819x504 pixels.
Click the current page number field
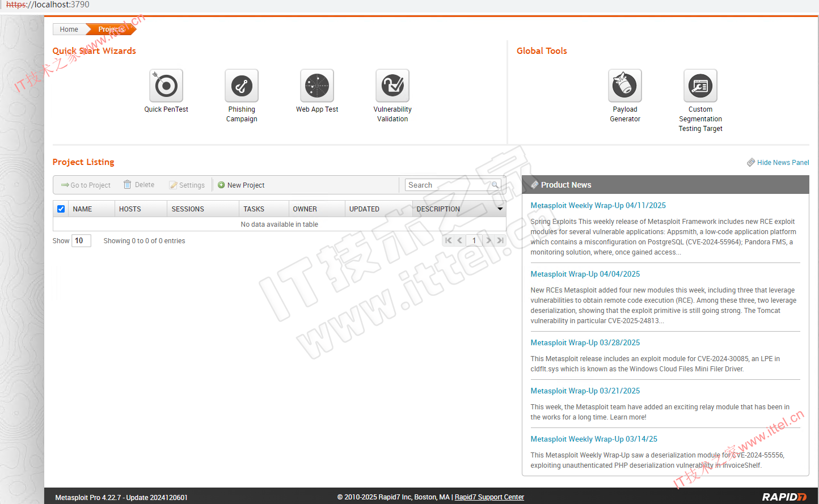click(x=474, y=240)
